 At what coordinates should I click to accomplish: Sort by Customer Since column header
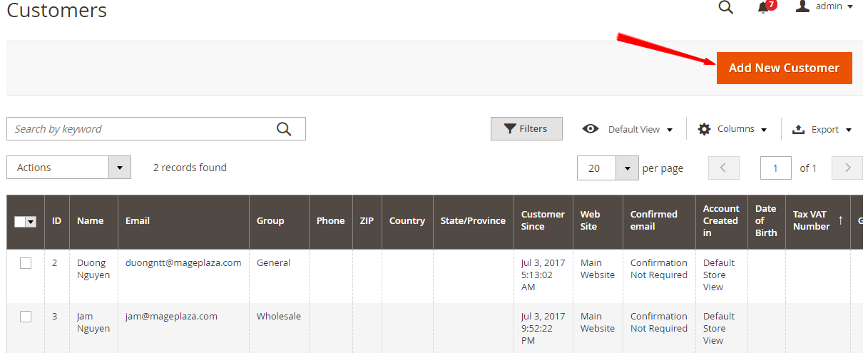[543, 221]
